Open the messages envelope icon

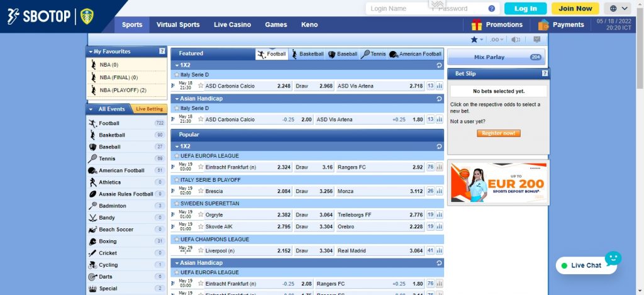(x=537, y=40)
